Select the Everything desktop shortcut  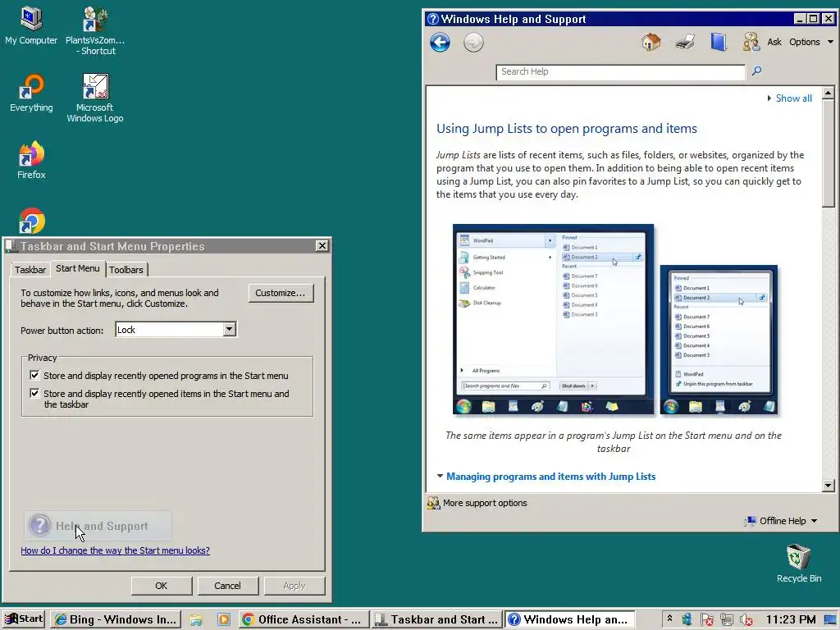click(x=31, y=93)
